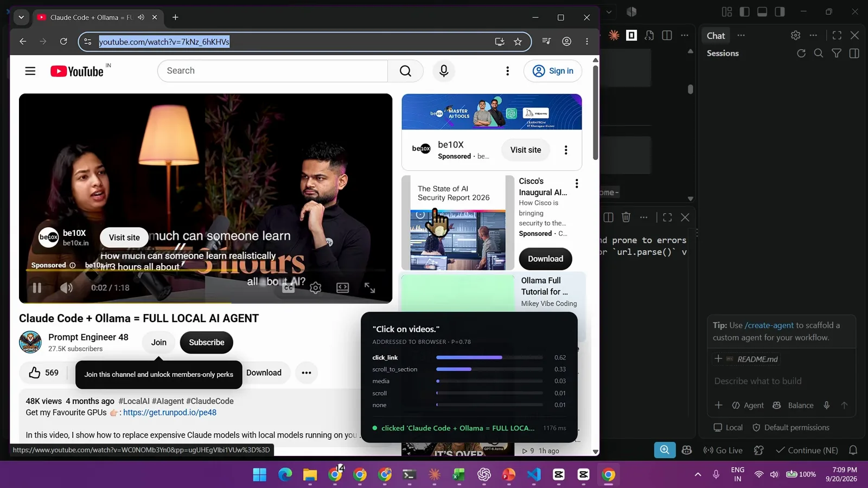868x488 pixels.
Task: Open the Ollama Full Tutorial video title
Action: tap(545, 286)
